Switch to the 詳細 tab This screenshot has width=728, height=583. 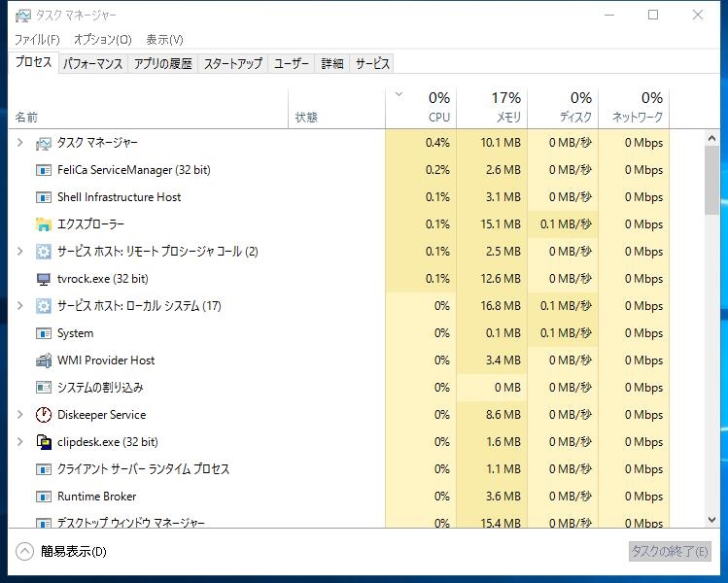pos(332,63)
